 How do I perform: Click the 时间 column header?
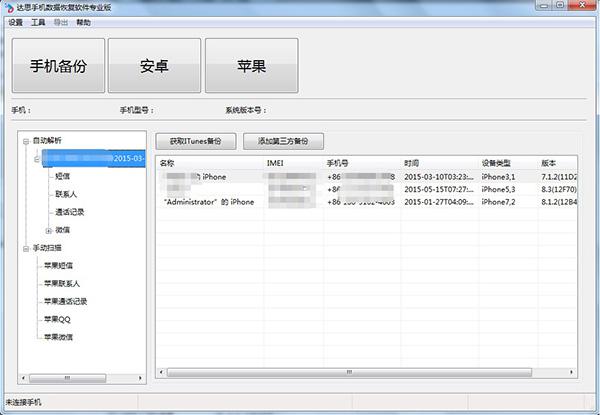(440, 163)
